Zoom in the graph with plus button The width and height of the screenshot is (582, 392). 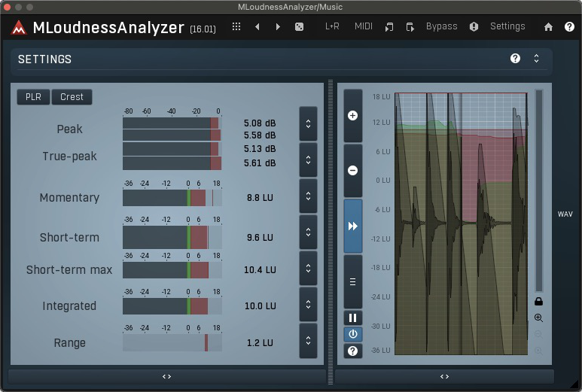[352, 116]
